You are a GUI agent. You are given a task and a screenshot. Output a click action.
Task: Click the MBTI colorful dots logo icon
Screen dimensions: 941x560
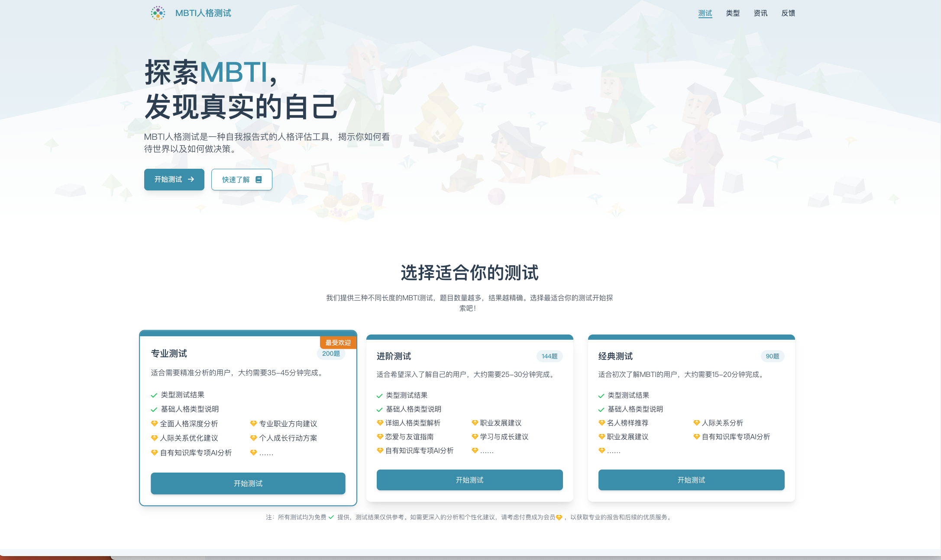pos(158,13)
